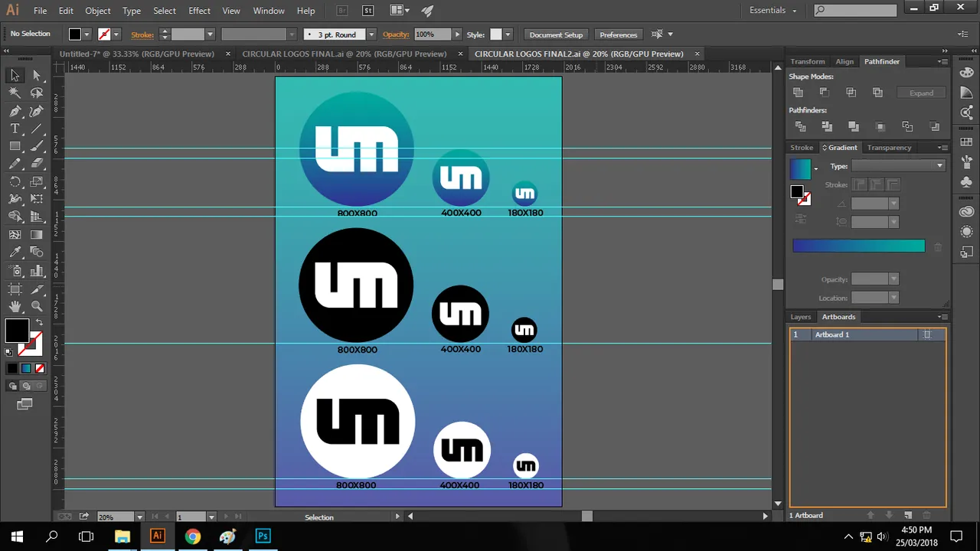Click the Minus Front shape mode icon
Screen dimensions: 980x551
pos(825,93)
